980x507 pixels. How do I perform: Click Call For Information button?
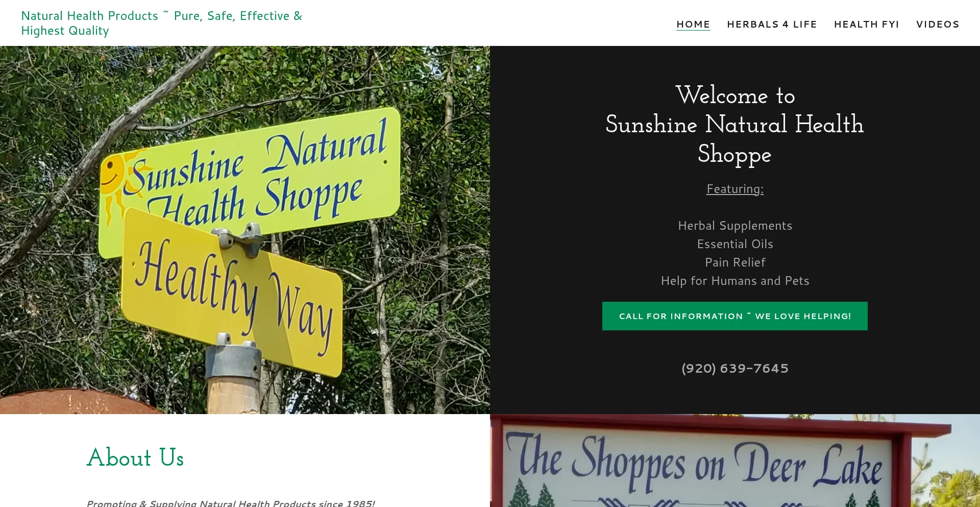(x=734, y=316)
